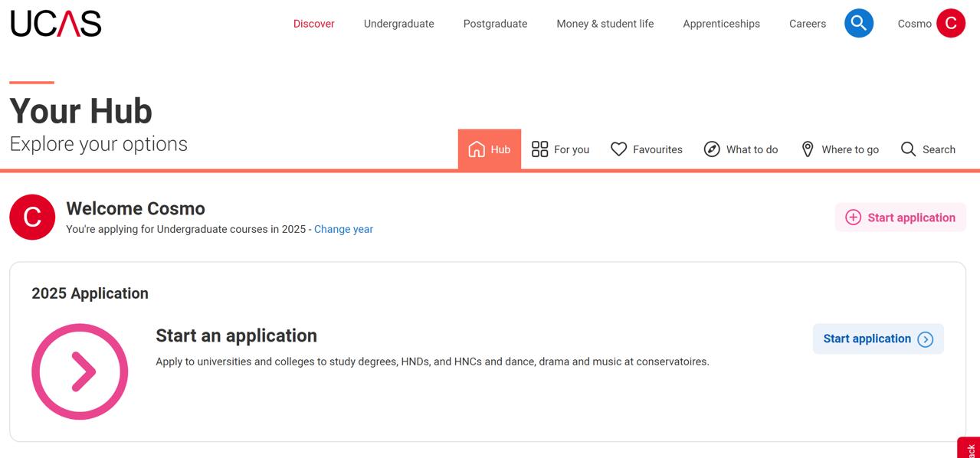Click the Hub house icon
The height and width of the screenshot is (458, 980).
[x=477, y=149]
